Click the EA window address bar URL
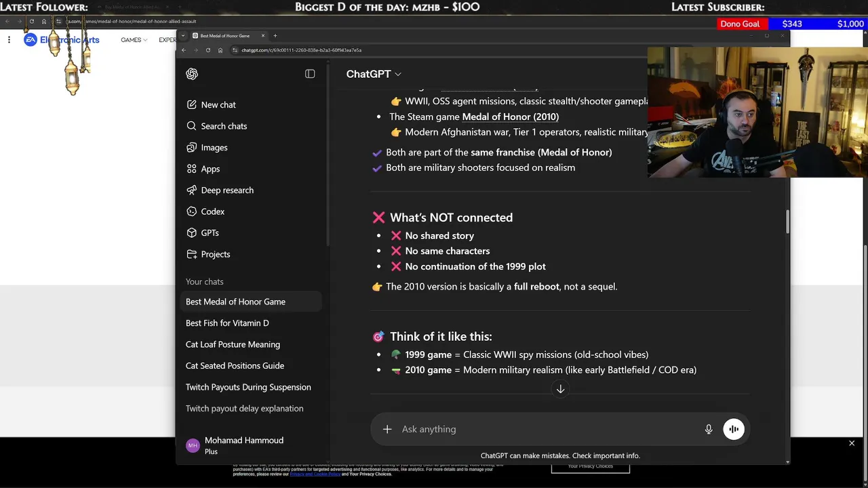868x488 pixels. (132, 21)
